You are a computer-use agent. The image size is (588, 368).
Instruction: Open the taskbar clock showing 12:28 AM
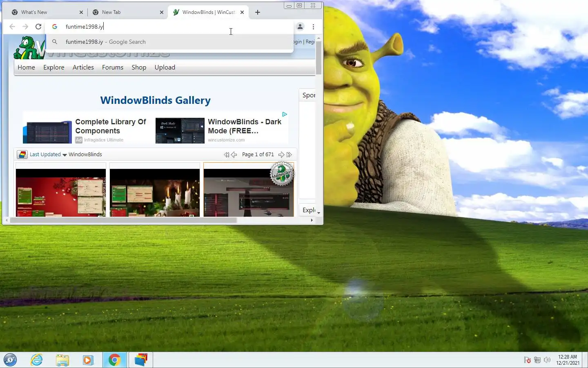coord(568,360)
